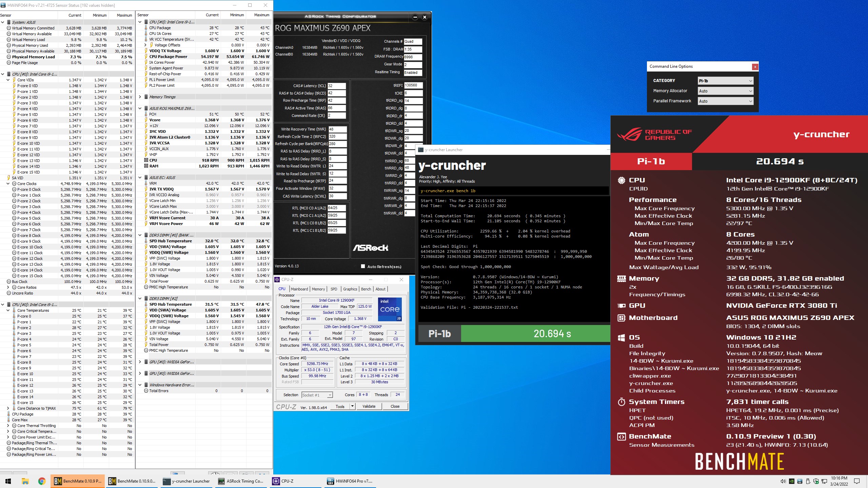Open the notification action center icon
The image size is (868, 488).
tap(857, 481)
